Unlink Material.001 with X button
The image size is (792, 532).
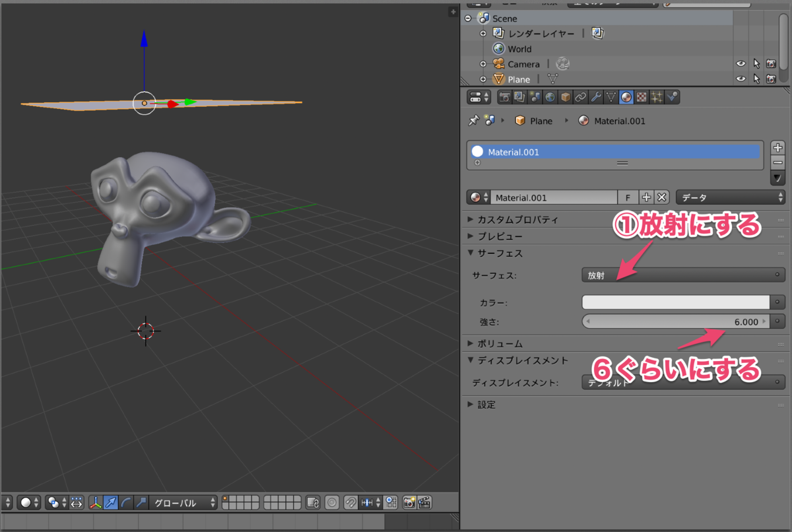[662, 197]
